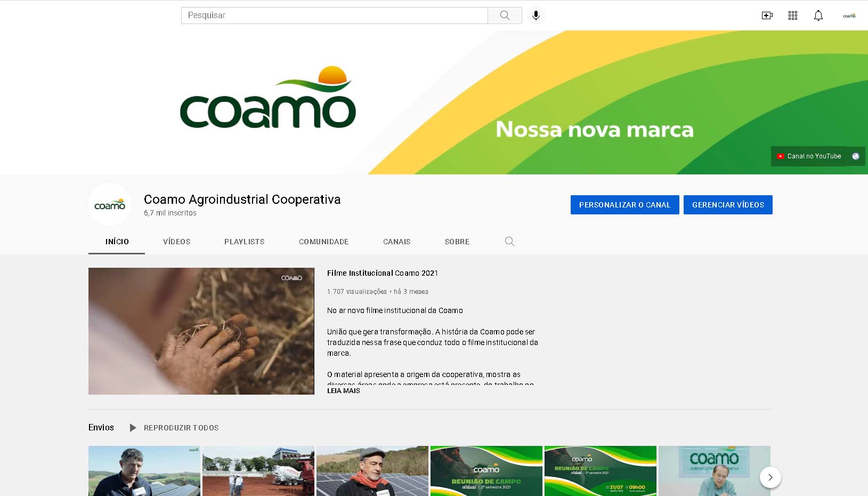
Task: Open thumbnail with cement mixer truck
Action: (x=258, y=471)
